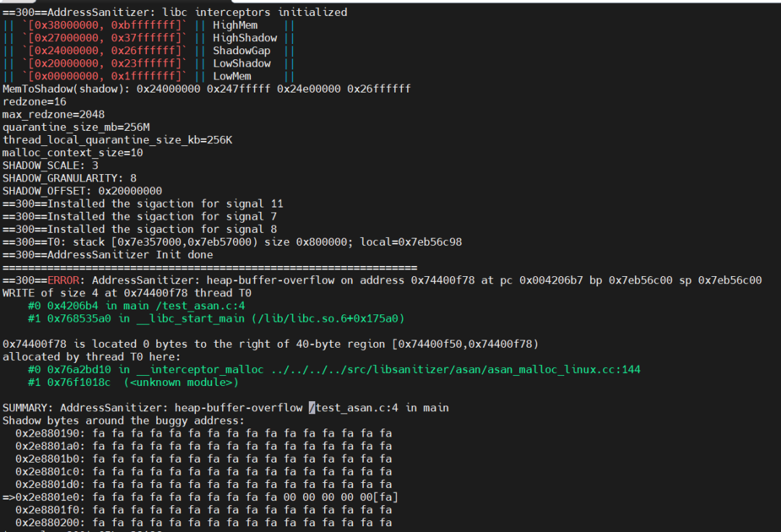This screenshot has height=532, width=781.
Task: Click the 'sigaction for signal 11' line
Action: (143, 204)
